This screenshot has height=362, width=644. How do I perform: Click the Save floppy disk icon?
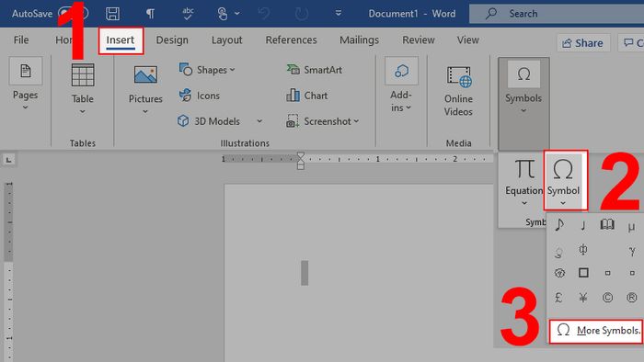coord(112,14)
